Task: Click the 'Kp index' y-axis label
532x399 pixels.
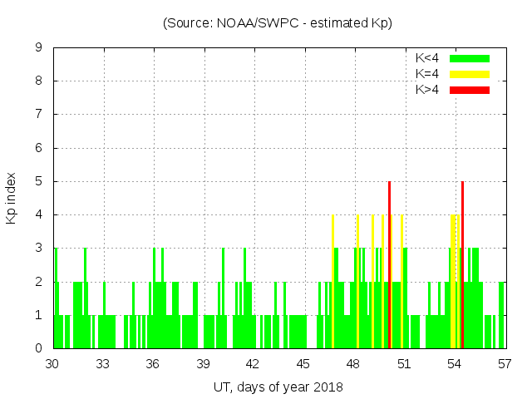Action: point(12,198)
